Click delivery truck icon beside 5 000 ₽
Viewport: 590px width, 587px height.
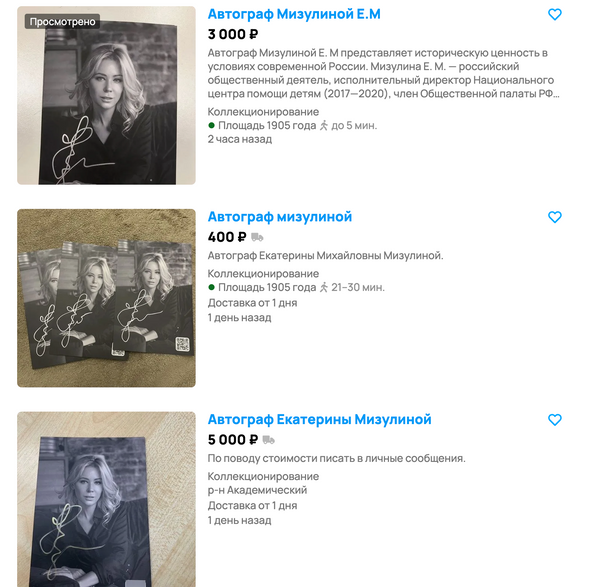pos(269,440)
